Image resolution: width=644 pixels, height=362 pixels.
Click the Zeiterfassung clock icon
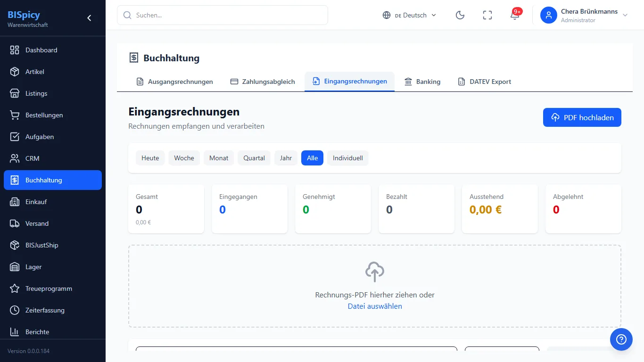[x=15, y=310]
